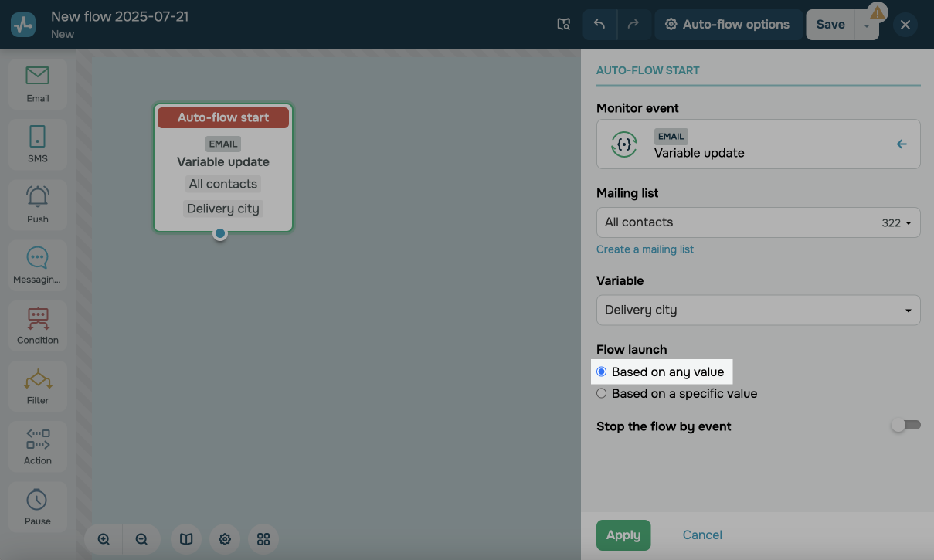Pick the Messaging block icon
The width and height of the screenshot is (934, 560).
click(x=37, y=265)
